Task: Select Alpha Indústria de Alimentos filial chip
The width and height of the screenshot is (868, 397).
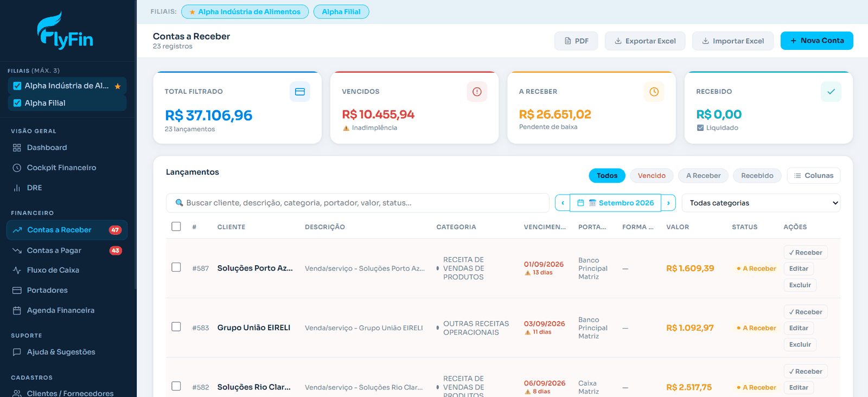Action: point(245,12)
